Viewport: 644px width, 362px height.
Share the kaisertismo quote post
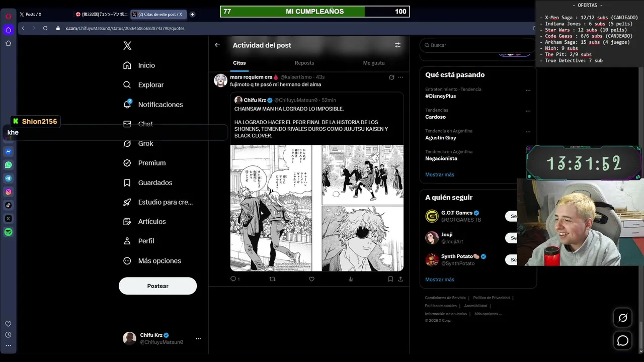click(x=400, y=279)
